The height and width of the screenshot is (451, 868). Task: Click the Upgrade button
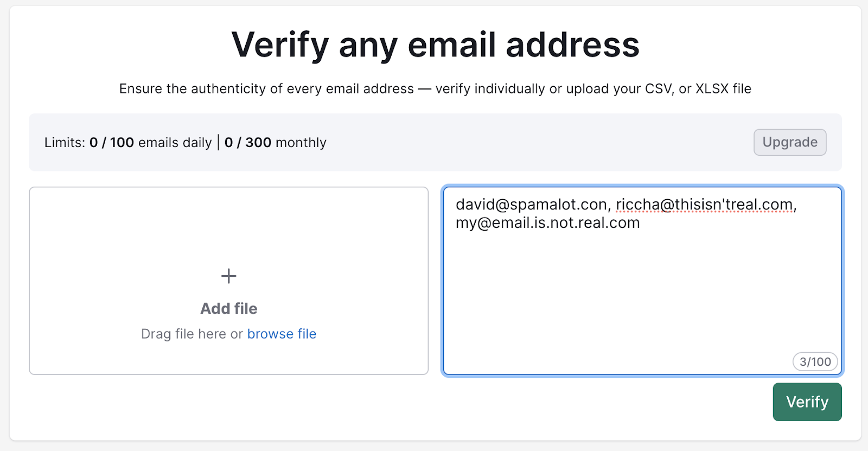[789, 142]
